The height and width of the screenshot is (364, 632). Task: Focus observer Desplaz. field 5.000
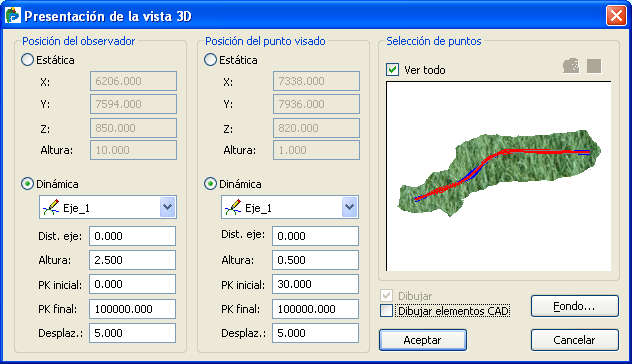[132, 333]
